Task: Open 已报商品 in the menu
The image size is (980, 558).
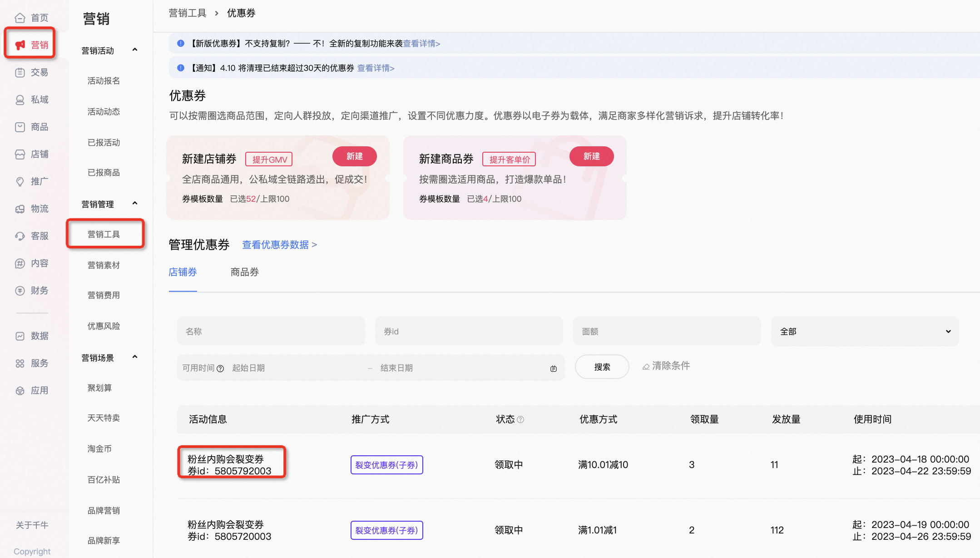Action: 104,173
